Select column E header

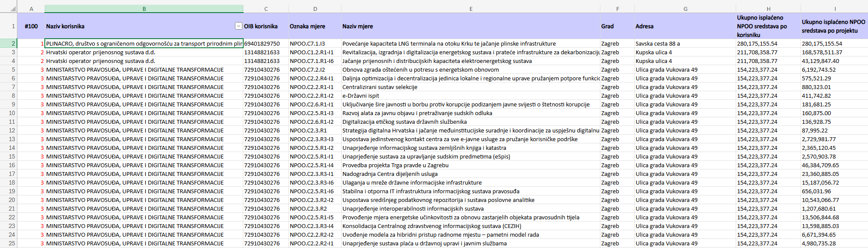pos(471,9)
